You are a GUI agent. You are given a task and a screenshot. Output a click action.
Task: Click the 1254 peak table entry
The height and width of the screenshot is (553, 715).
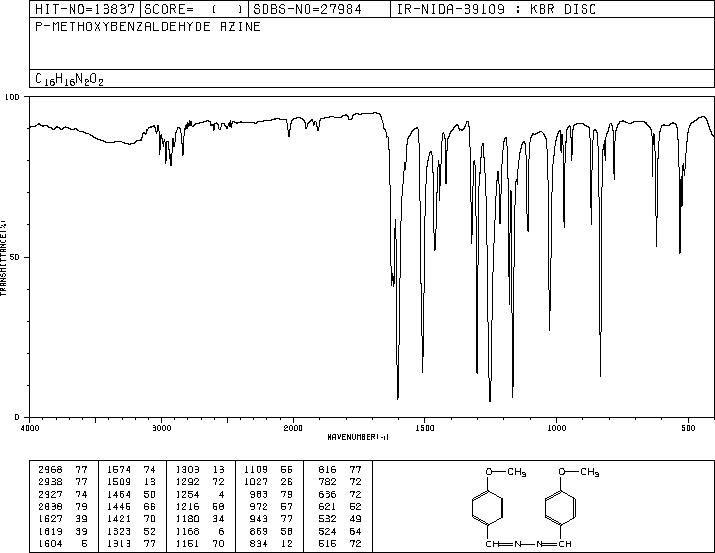200,494
